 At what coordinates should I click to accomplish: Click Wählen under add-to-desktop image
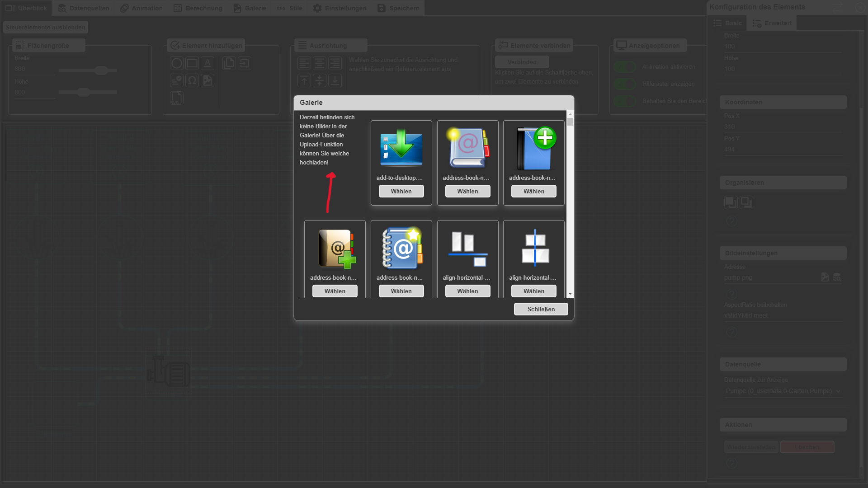(x=401, y=191)
